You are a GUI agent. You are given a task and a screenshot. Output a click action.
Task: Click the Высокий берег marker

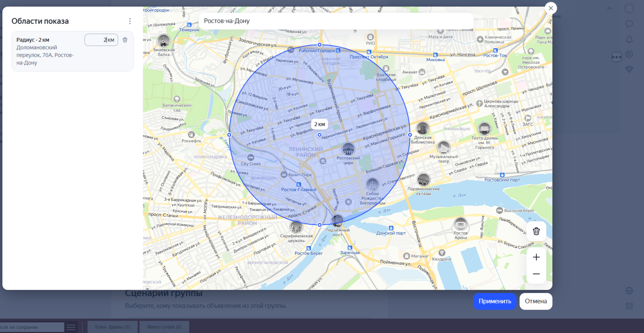click(x=499, y=210)
